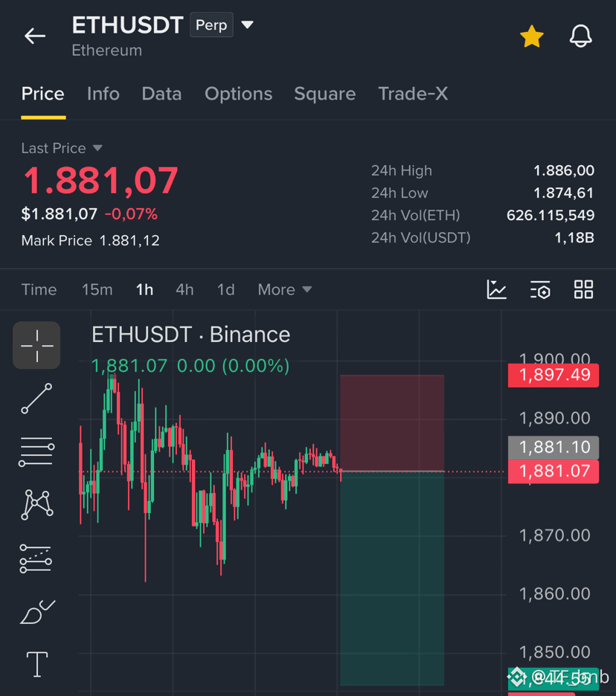This screenshot has height=696, width=616.
Task: Select the text annotation tool
Action: pos(37,665)
